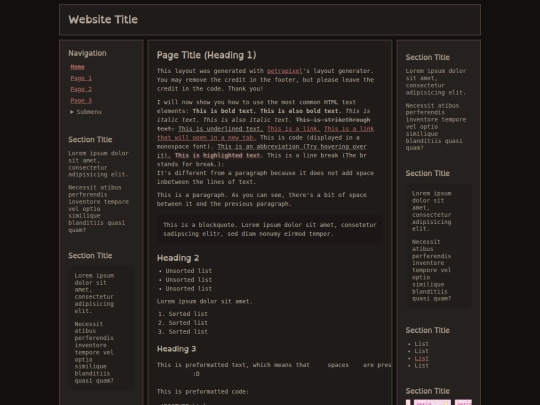540x405 pixels.
Task: Click the ':D' preformatted text
Action: coord(196,374)
